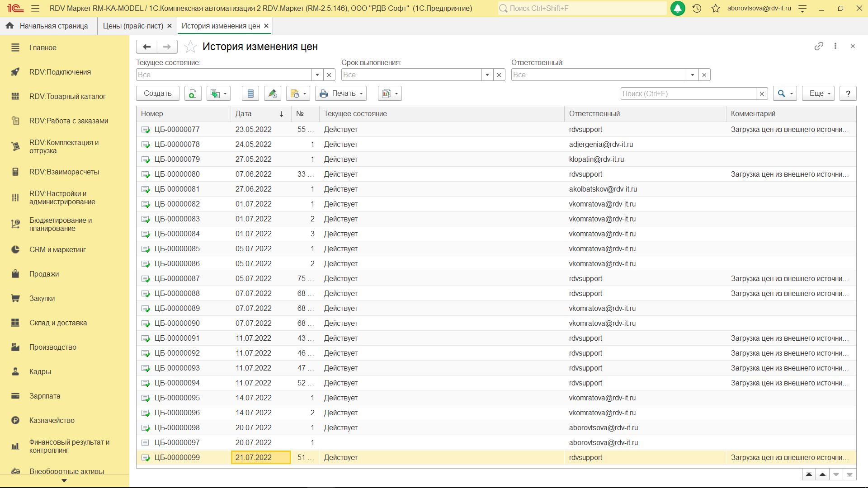The height and width of the screenshot is (488, 868).
Task: Open the Начальная страница tab
Action: (x=53, y=26)
